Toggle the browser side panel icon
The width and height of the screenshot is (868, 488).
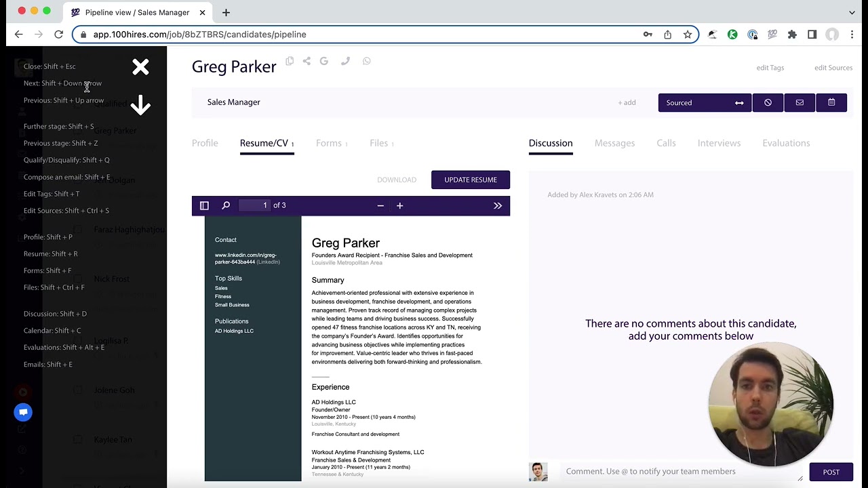[x=812, y=35]
